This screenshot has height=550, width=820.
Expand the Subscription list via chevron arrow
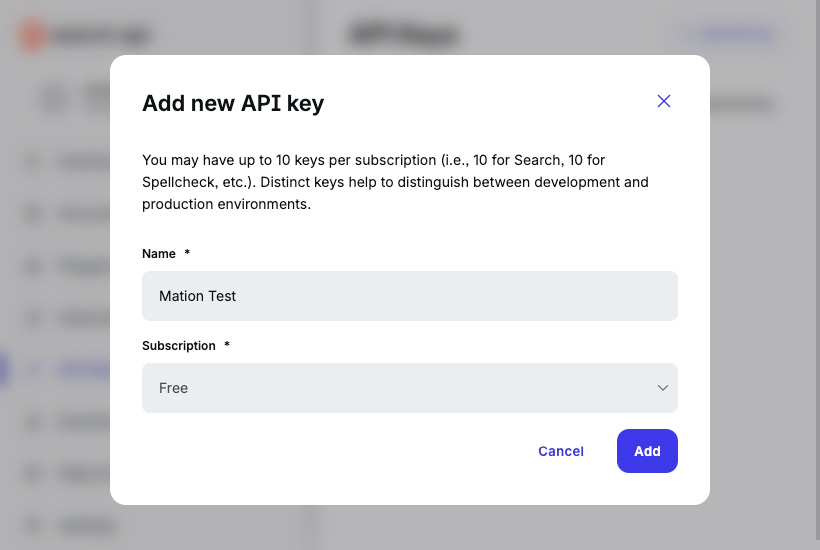point(663,388)
